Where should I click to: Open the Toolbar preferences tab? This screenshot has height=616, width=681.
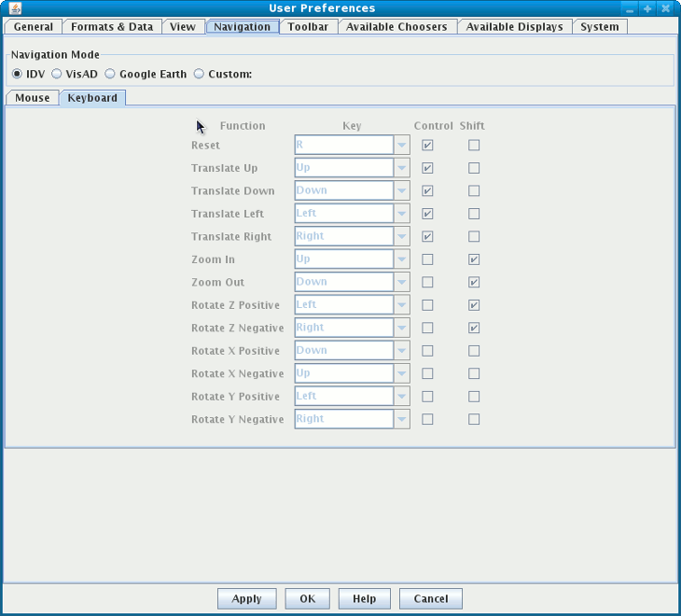[x=308, y=27]
